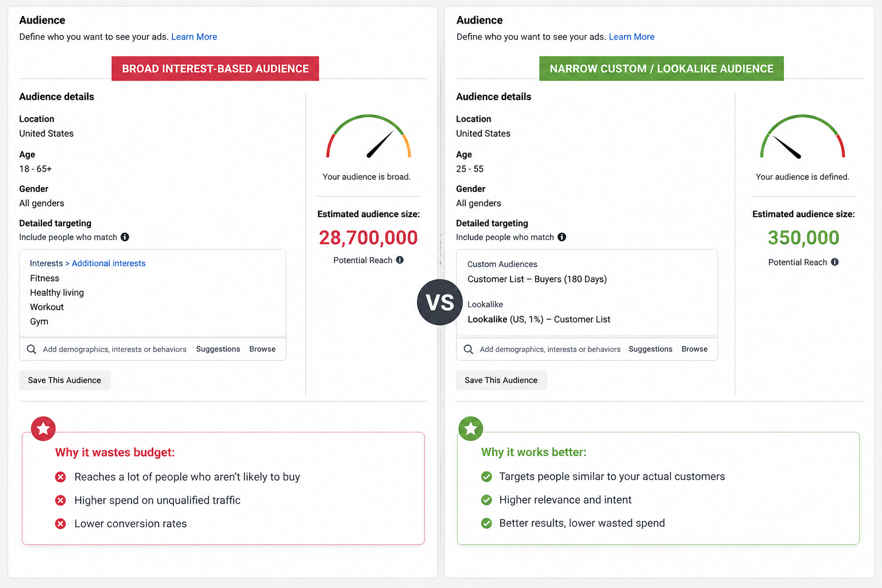Click info icon beside right Include people who match
This screenshot has height=588, width=882.
pos(562,237)
